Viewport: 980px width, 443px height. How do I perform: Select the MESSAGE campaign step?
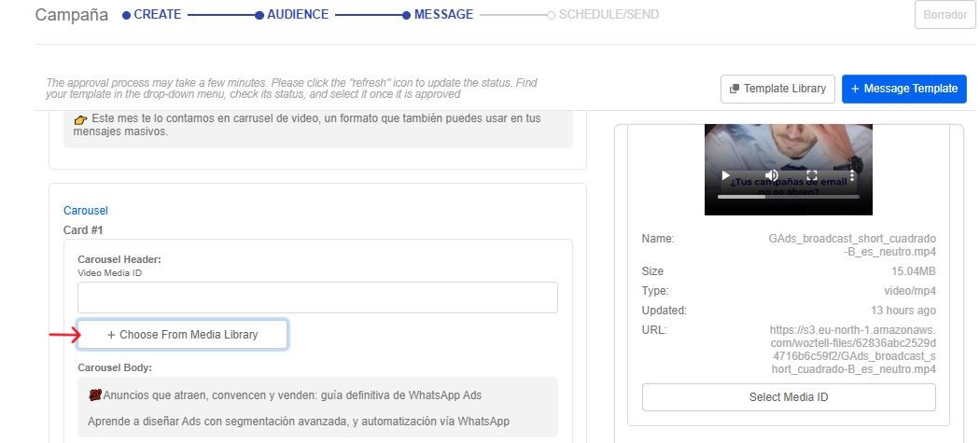(x=438, y=14)
